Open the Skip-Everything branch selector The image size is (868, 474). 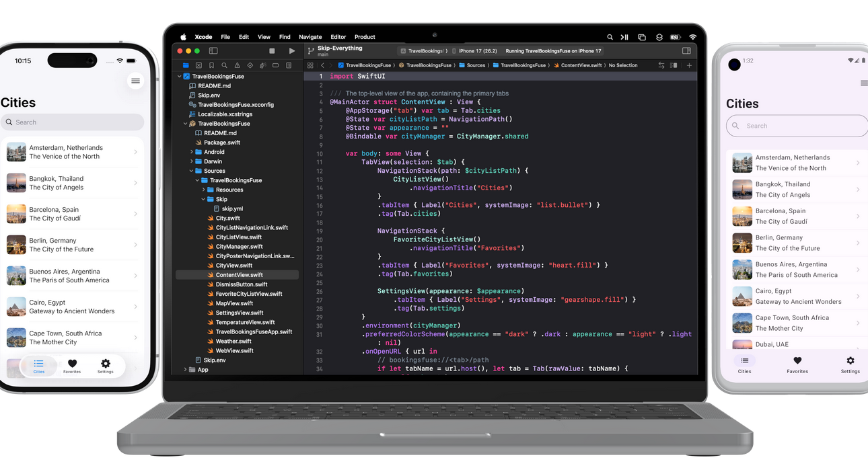[335, 51]
